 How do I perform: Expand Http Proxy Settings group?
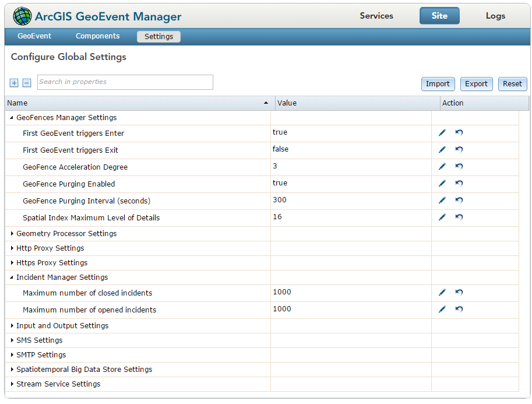pos(12,248)
